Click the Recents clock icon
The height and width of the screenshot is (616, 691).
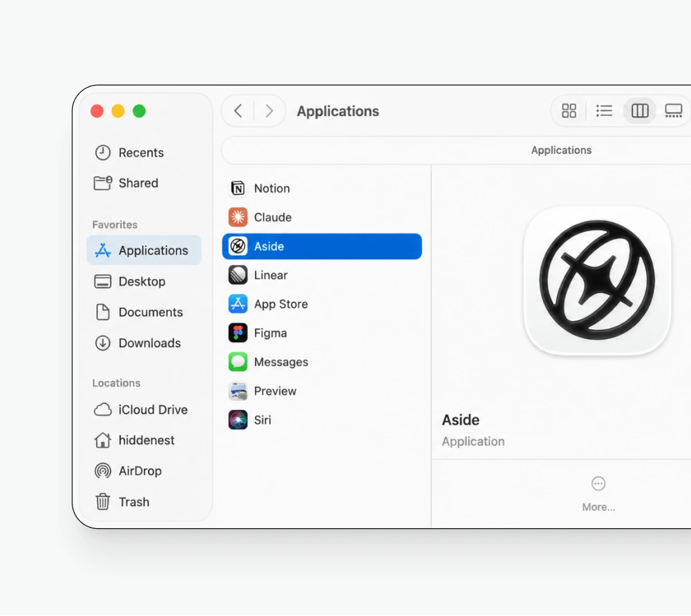[103, 153]
